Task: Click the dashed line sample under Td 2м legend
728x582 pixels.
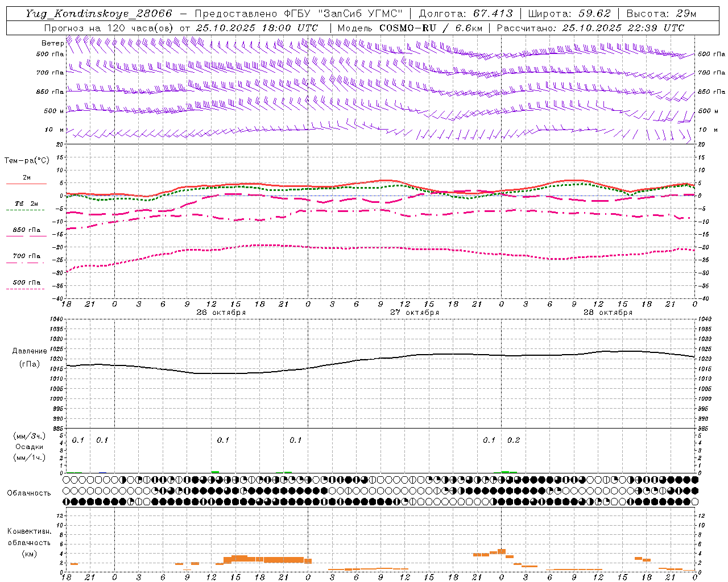Action: pos(25,210)
